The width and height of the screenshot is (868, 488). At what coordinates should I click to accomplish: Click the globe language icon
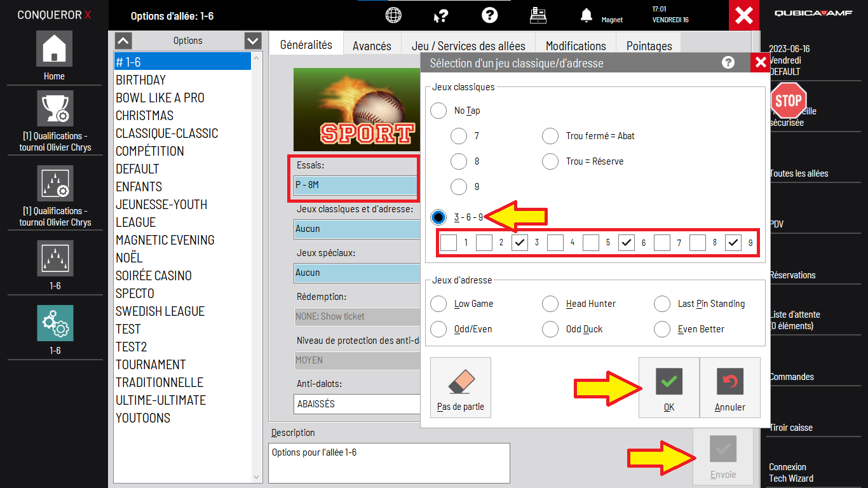pyautogui.click(x=394, y=15)
